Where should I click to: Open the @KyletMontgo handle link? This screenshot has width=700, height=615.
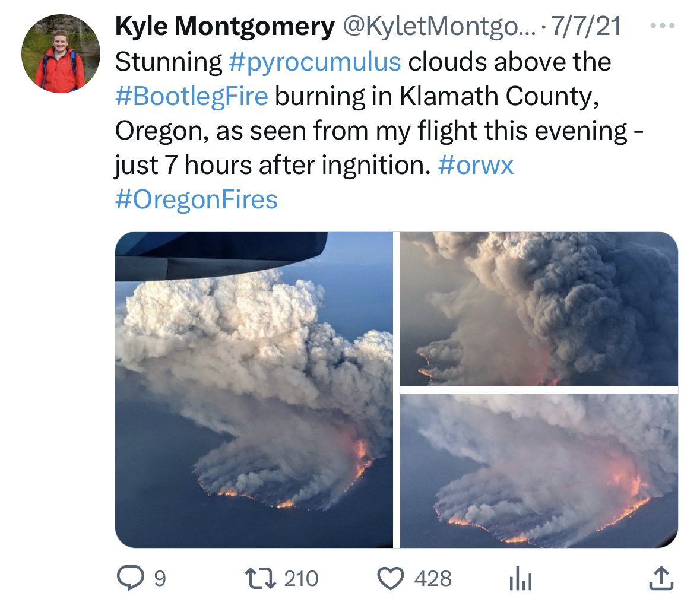439,26
